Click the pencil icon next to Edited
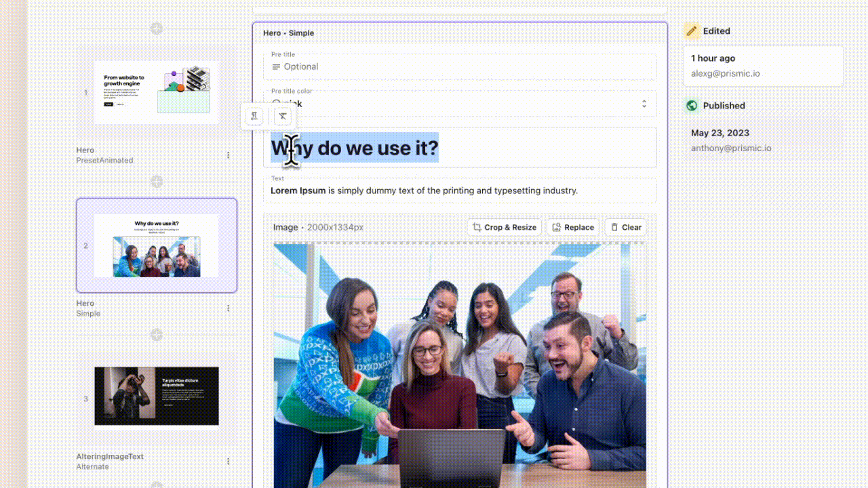The height and width of the screenshot is (488, 868). [691, 30]
